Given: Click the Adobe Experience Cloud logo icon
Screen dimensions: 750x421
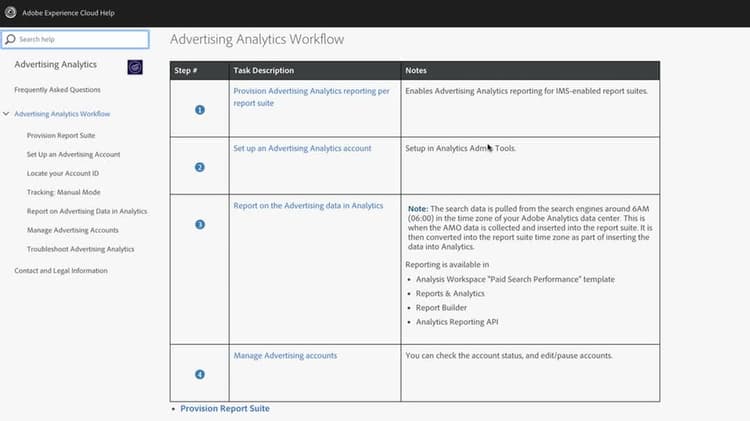Looking at the screenshot, I should coord(10,12).
